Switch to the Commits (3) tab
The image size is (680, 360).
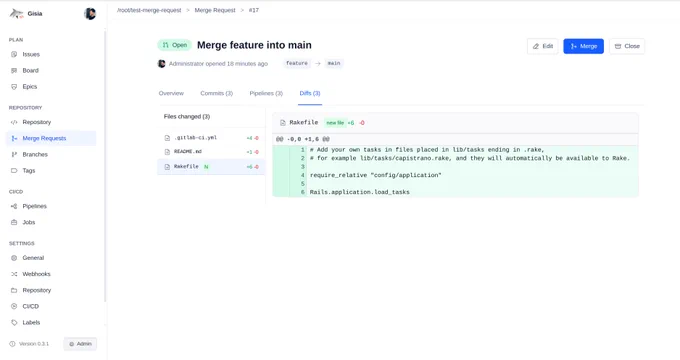point(216,93)
